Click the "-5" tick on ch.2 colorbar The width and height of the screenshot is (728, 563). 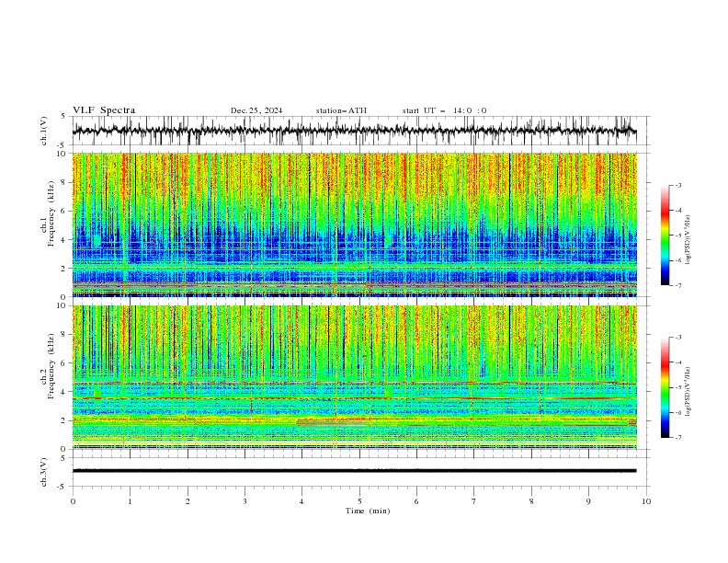point(677,387)
